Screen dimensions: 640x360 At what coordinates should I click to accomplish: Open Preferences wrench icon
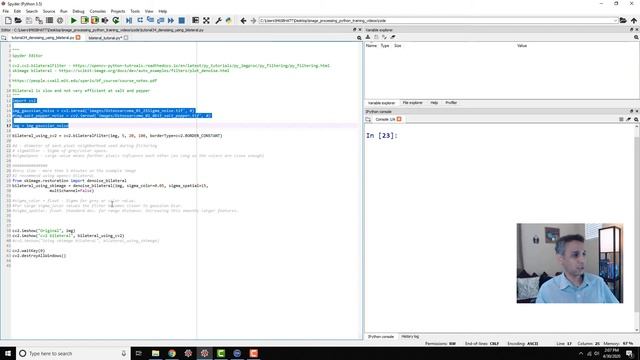[x=218, y=20]
